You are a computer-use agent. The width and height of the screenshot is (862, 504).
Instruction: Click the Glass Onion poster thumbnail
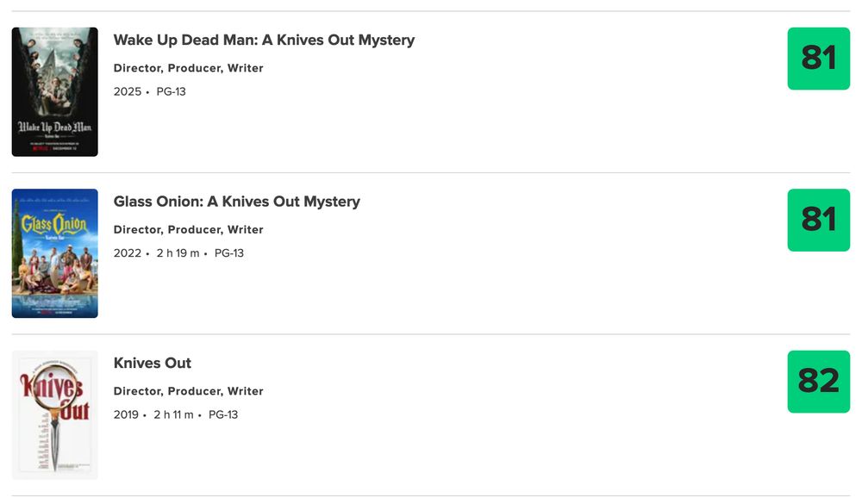(x=53, y=252)
